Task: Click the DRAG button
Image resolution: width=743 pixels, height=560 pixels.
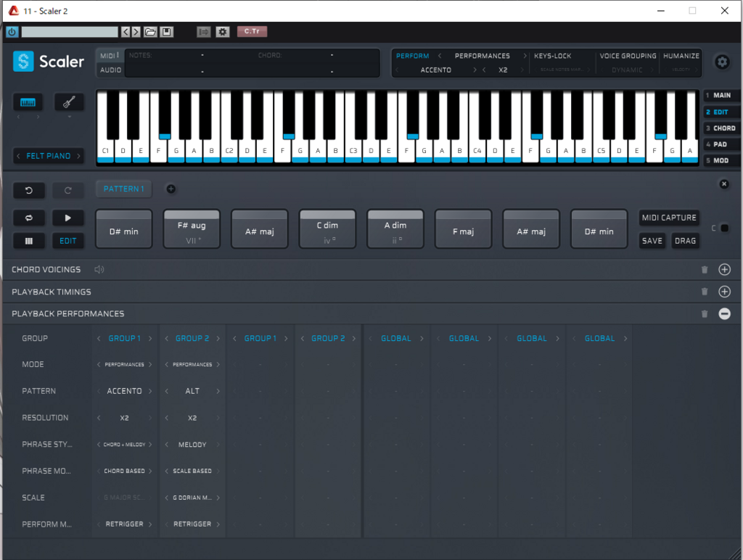Action: 685,241
